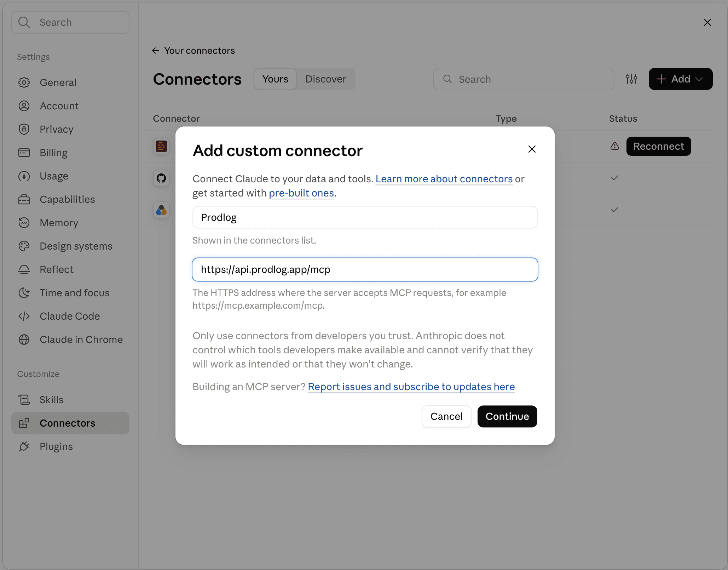Viewport: 728px width, 570px height.
Task: Click the sidebar settings Search box
Action: tap(70, 22)
